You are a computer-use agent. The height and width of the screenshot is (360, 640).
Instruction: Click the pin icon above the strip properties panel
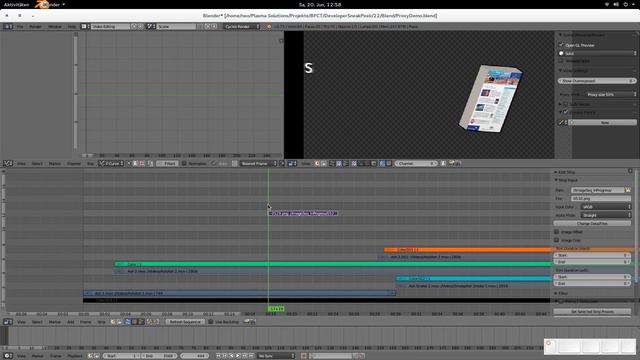pos(630,171)
